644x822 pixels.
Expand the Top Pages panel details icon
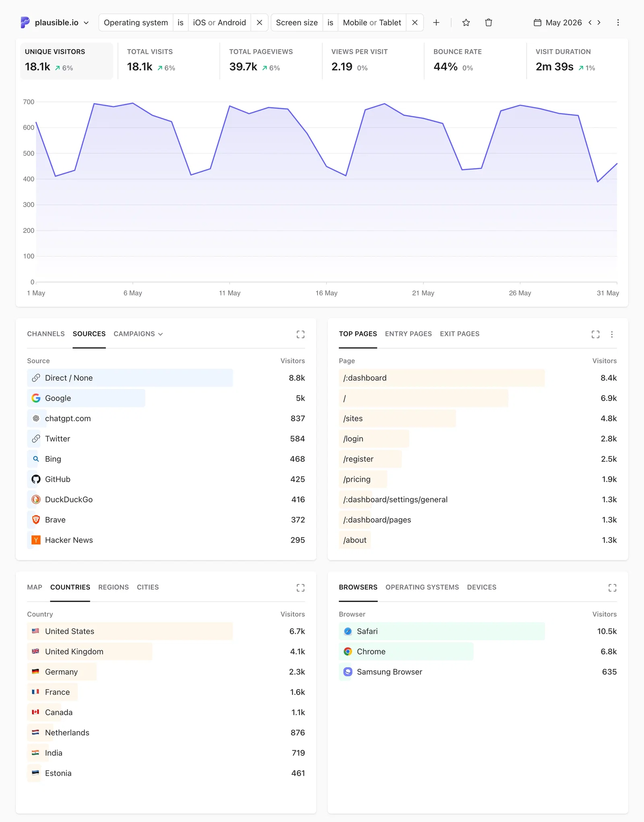pos(595,334)
